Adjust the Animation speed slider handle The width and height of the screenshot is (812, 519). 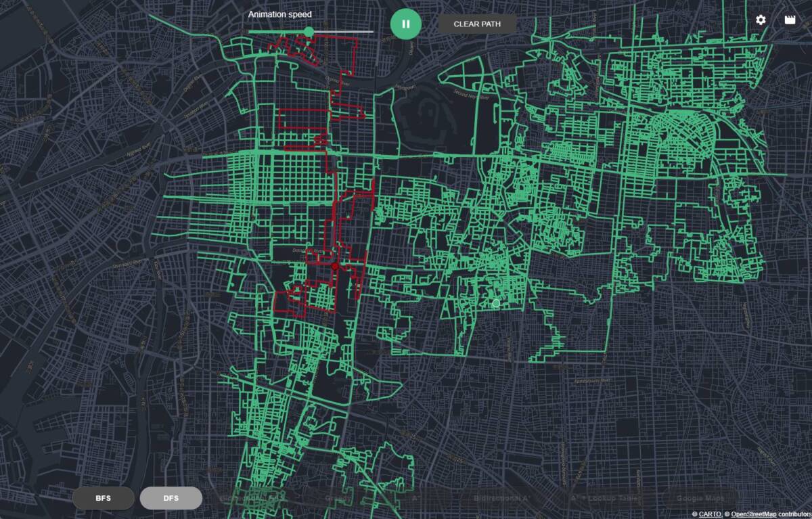click(309, 32)
